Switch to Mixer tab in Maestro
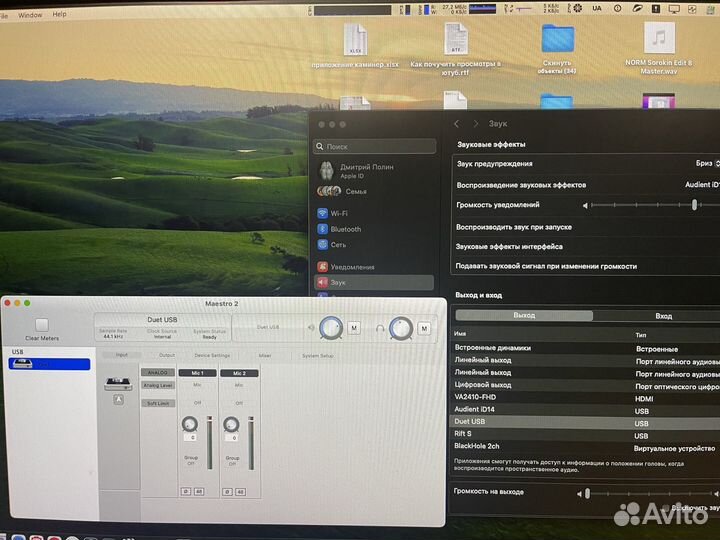This screenshot has width=720, height=540. click(x=265, y=355)
